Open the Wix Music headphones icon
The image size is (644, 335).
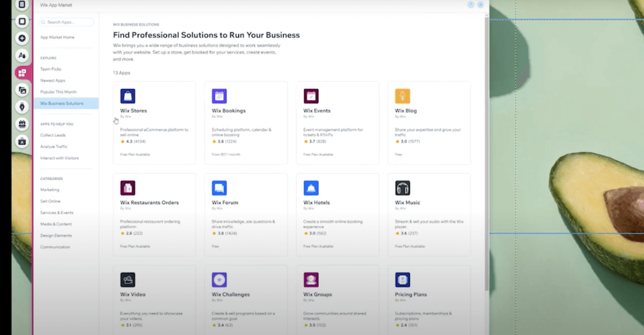[402, 188]
